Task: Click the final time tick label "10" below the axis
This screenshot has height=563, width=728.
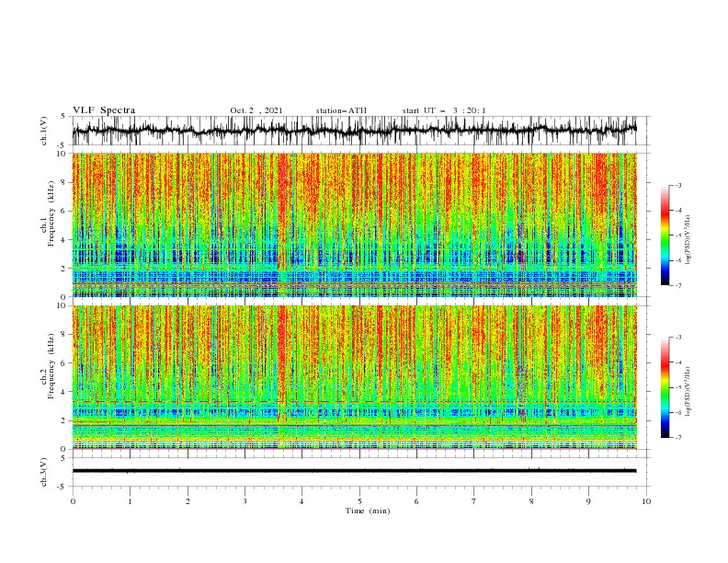Action: (x=646, y=501)
